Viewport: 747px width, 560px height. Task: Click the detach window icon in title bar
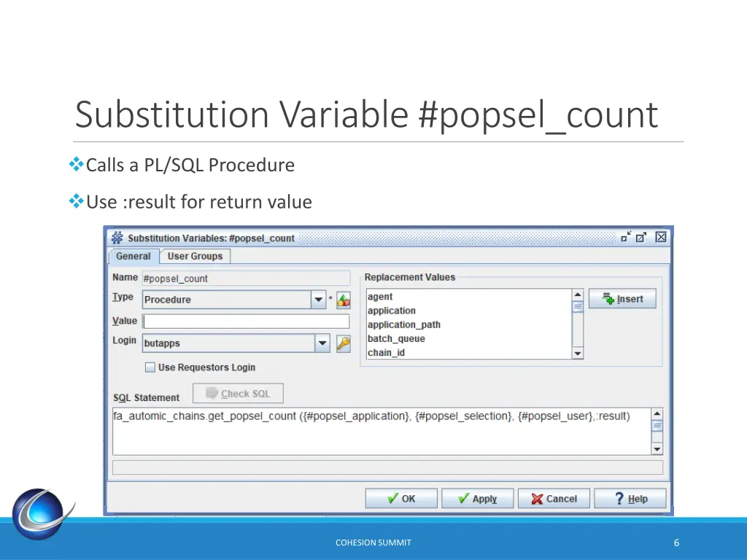641,237
